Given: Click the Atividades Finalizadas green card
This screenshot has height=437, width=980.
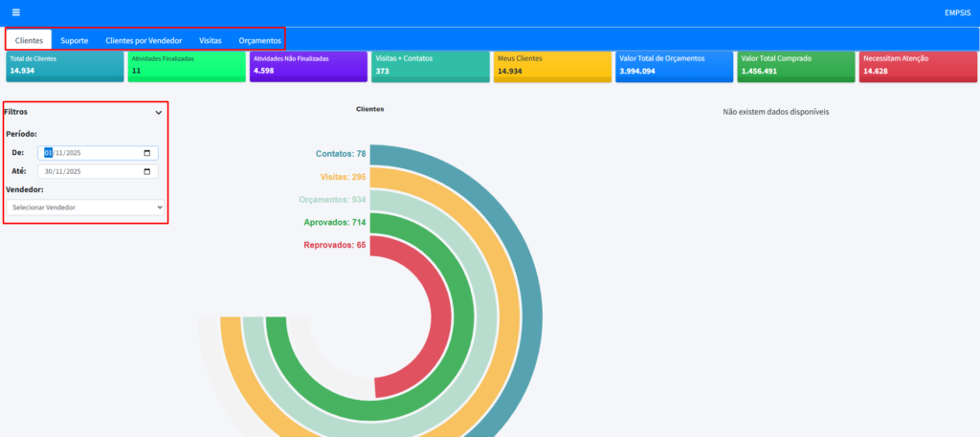Looking at the screenshot, I should [186, 65].
